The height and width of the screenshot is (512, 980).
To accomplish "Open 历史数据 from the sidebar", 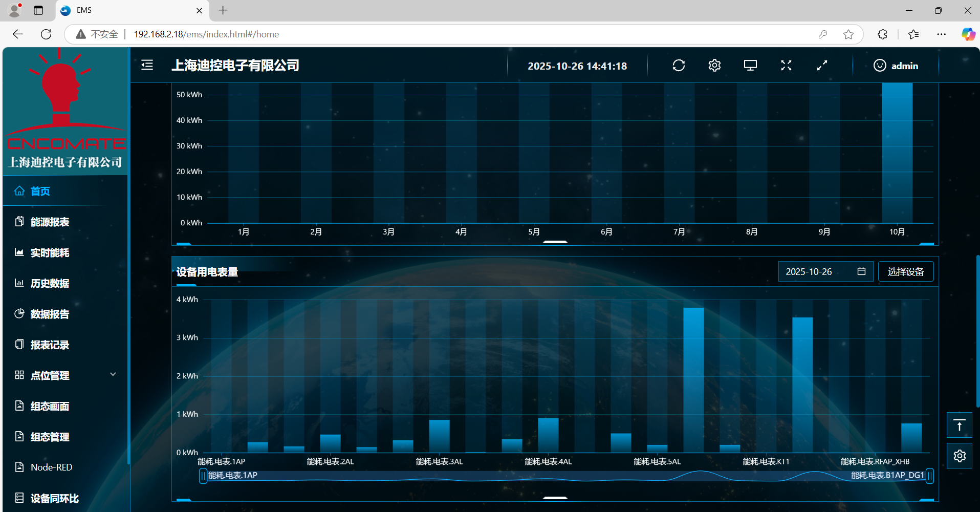I will [x=50, y=283].
